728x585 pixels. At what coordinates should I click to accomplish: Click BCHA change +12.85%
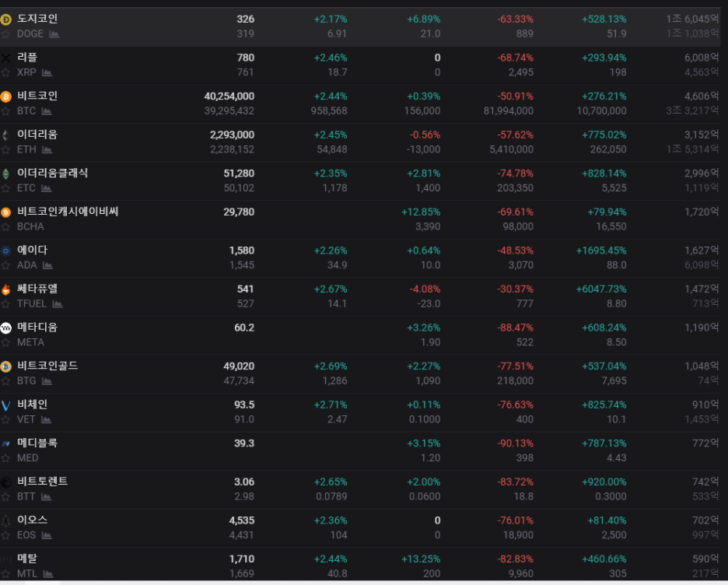point(421,212)
